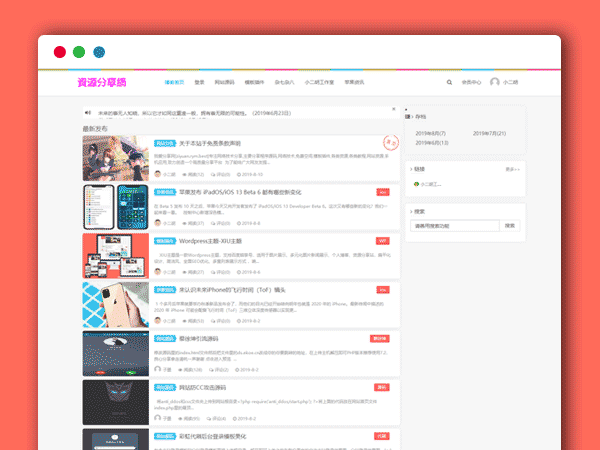Click the user avatar icon in header

click(494, 82)
